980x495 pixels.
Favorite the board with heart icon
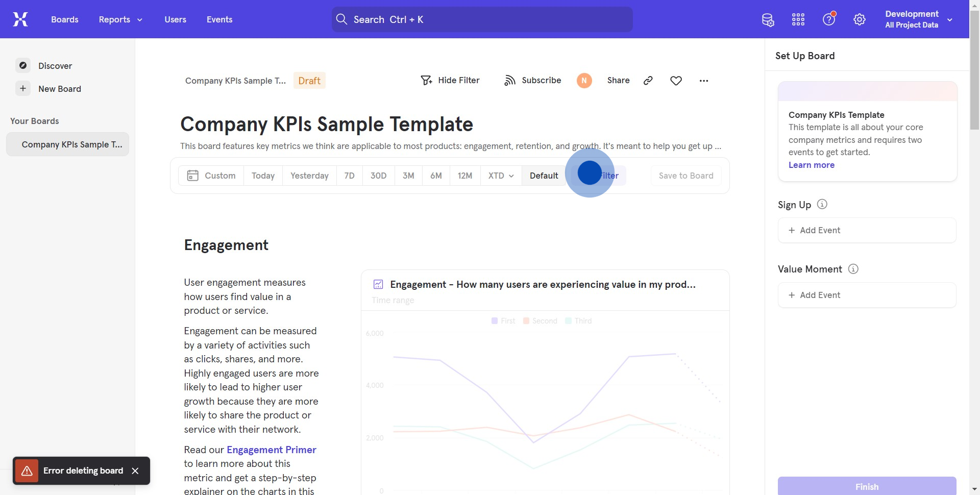[676, 81]
